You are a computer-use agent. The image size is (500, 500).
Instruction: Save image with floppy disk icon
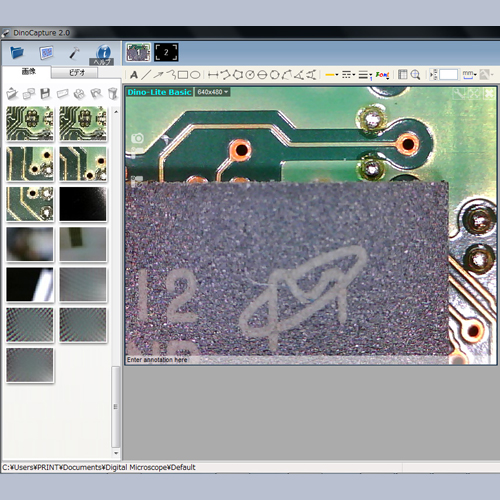coord(45,94)
